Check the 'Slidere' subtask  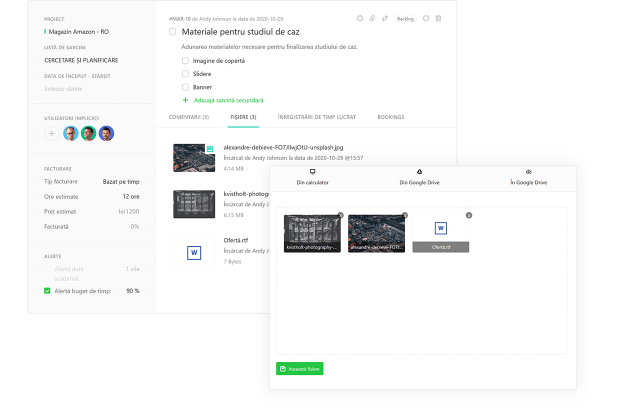pos(185,74)
